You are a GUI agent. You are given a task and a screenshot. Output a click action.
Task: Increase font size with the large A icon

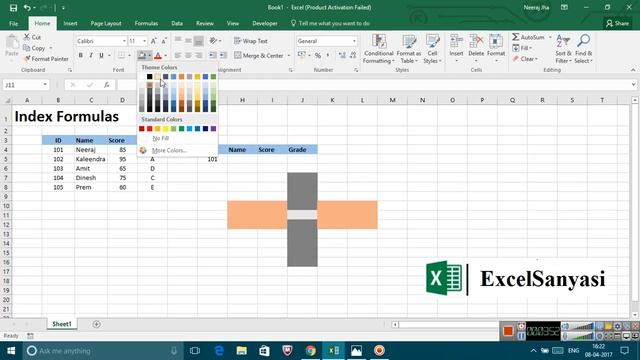click(153, 41)
